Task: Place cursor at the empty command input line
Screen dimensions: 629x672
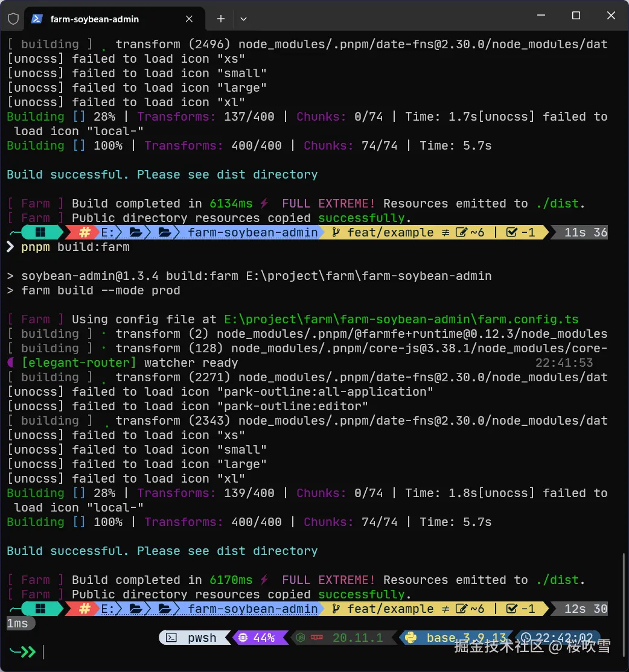Action: click(43, 652)
